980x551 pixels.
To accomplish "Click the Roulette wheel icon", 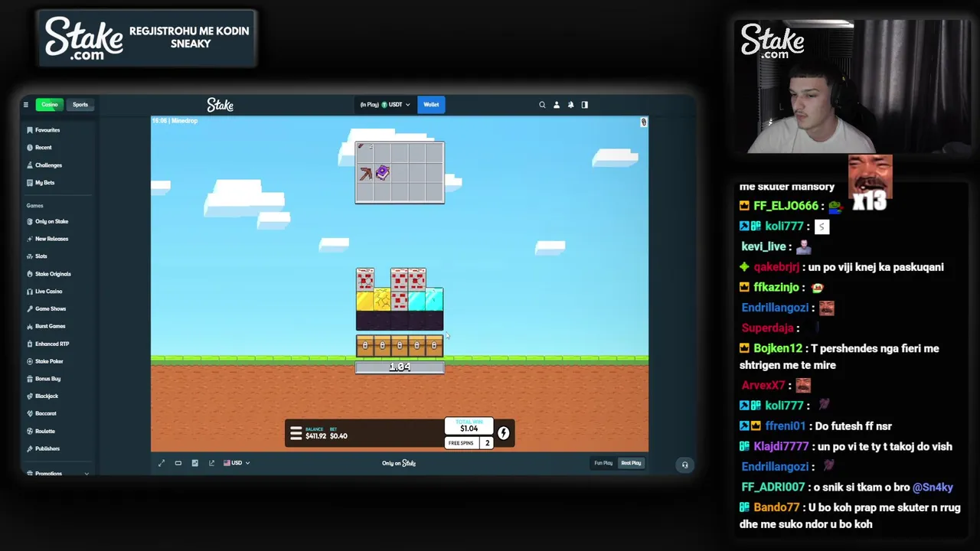I will 30,431.
